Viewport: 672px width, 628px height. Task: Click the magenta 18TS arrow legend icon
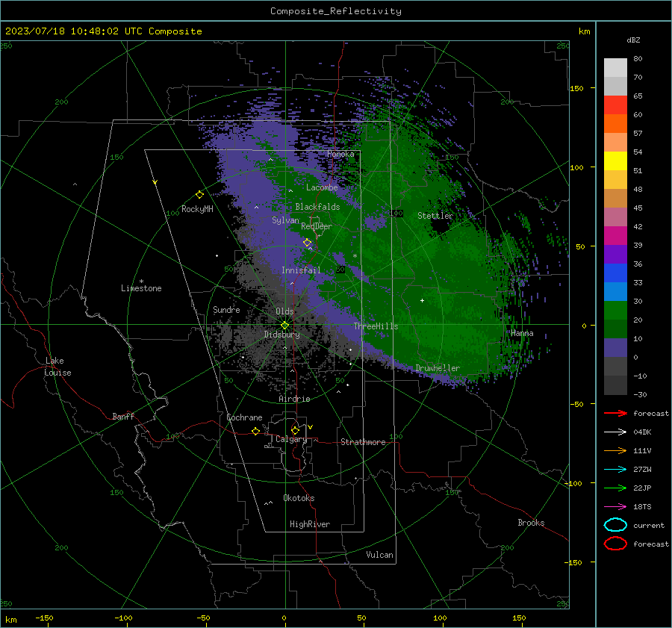615,507
